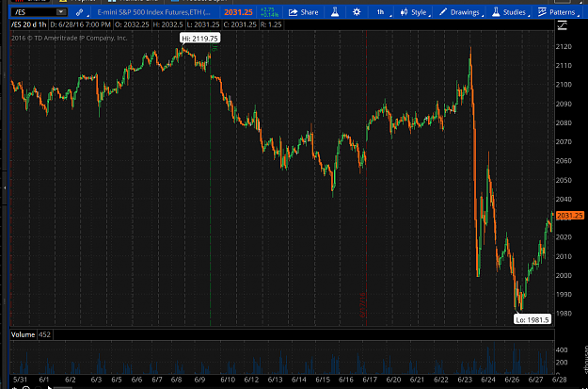Screen dimensions: 588x389
Task: Open the Drawings menu
Action: (x=461, y=12)
